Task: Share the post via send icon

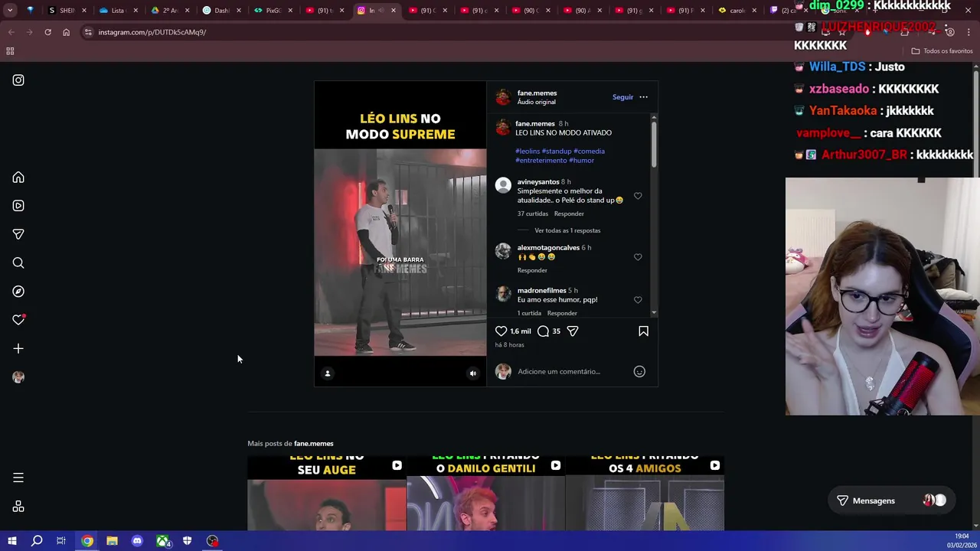Action: (x=573, y=331)
